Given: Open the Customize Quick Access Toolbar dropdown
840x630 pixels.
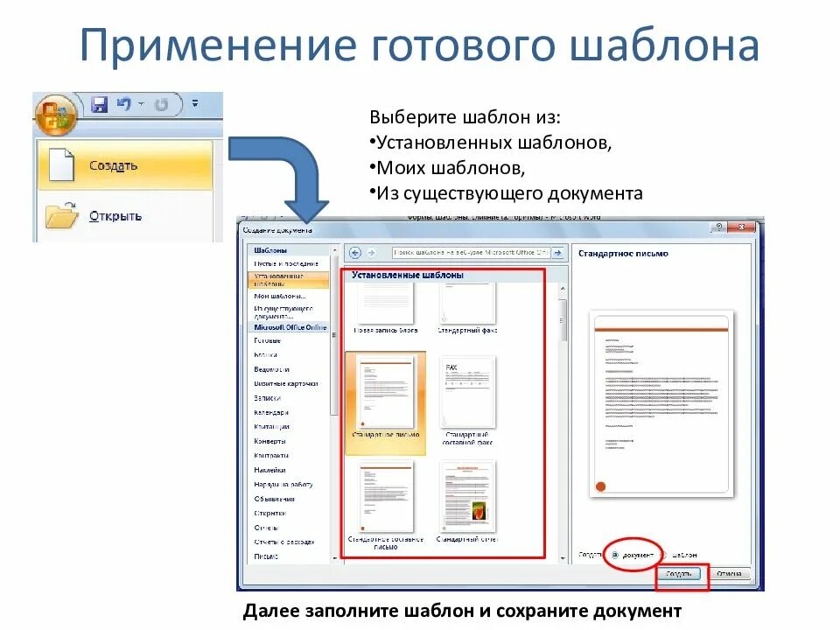Looking at the screenshot, I should (x=195, y=103).
